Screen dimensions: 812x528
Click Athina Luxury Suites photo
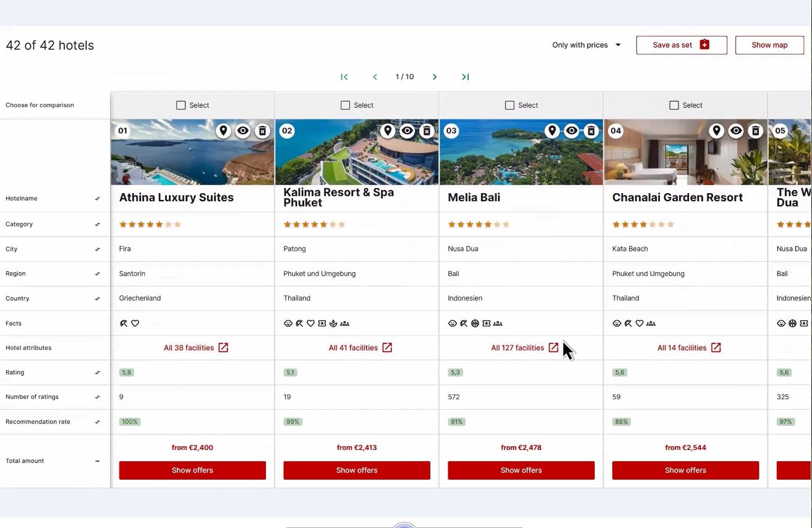point(192,152)
